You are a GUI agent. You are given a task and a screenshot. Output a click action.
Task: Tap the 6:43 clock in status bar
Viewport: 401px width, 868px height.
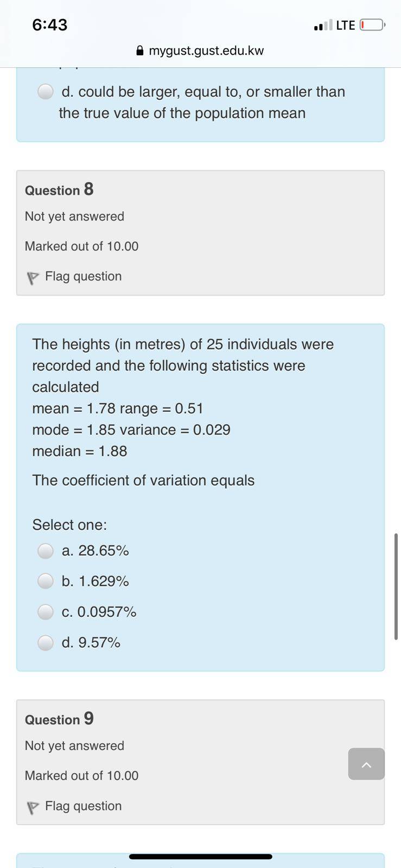[x=50, y=25]
